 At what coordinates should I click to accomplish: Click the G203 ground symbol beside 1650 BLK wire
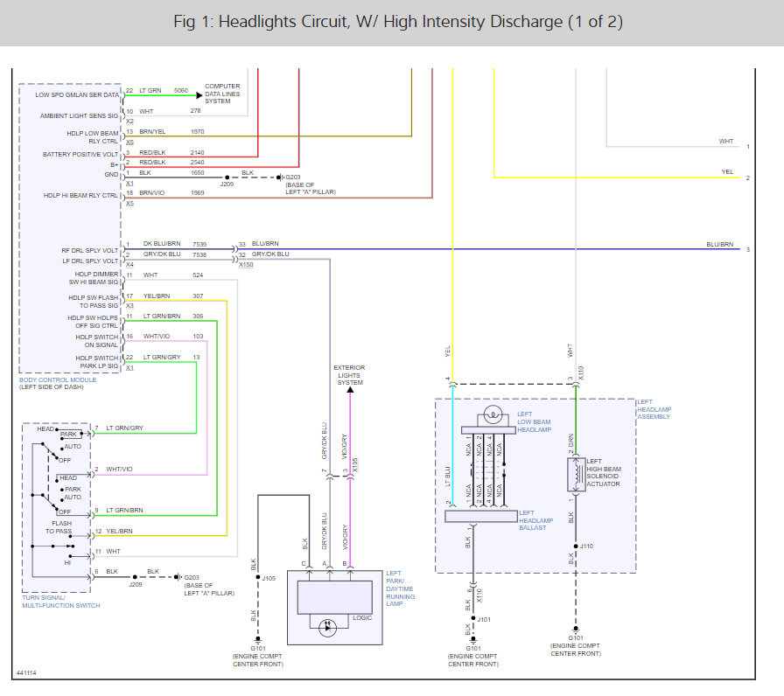pos(281,177)
